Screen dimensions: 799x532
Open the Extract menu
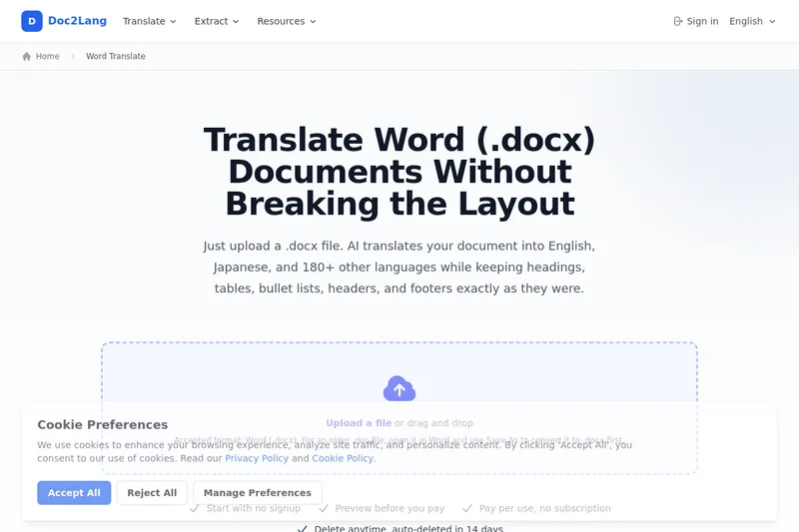coord(217,21)
